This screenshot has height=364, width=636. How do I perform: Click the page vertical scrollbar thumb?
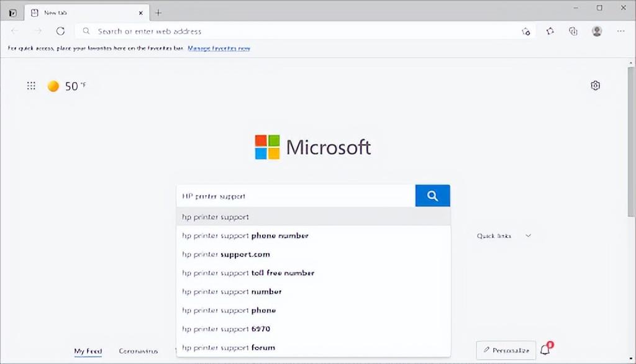point(631,142)
